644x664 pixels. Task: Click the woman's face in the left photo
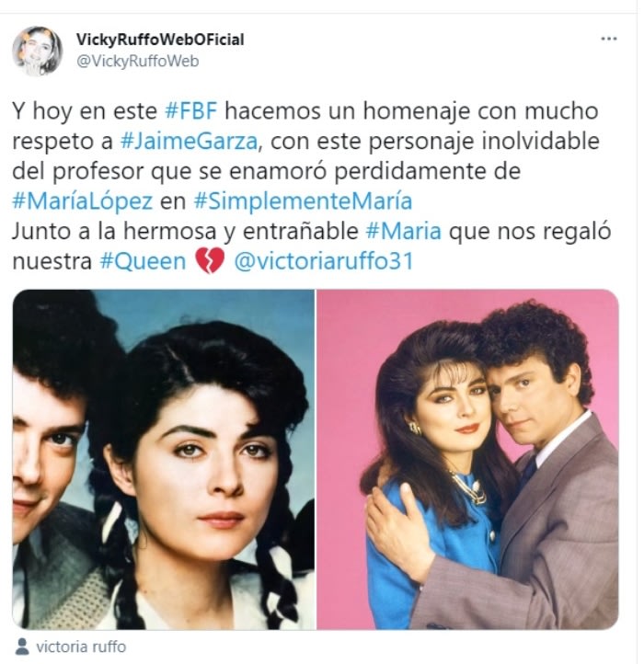[208, 466]
